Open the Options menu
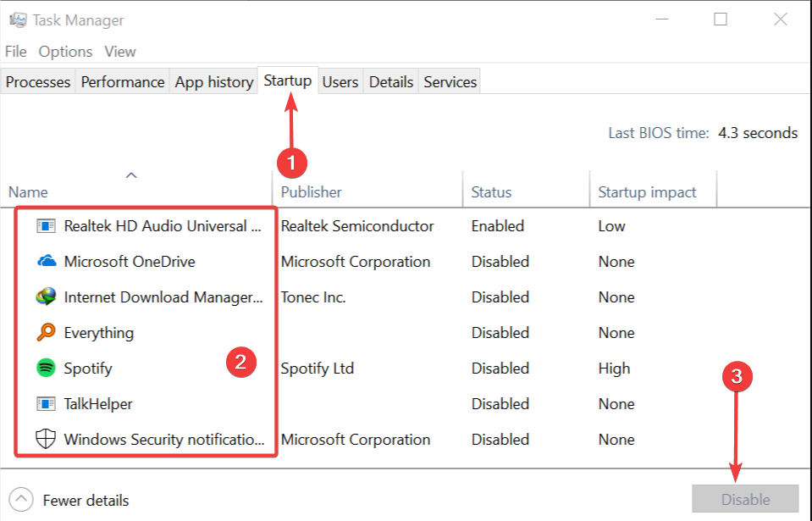This screenshot has width=812, height=521. pos(65,52)
